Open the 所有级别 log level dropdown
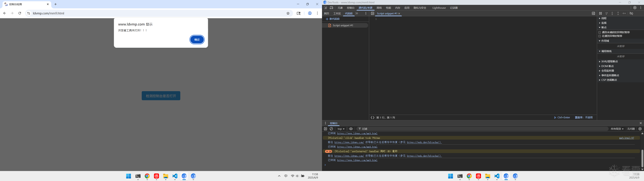This screenshot has height=181, width=644. tap(617, 129)
